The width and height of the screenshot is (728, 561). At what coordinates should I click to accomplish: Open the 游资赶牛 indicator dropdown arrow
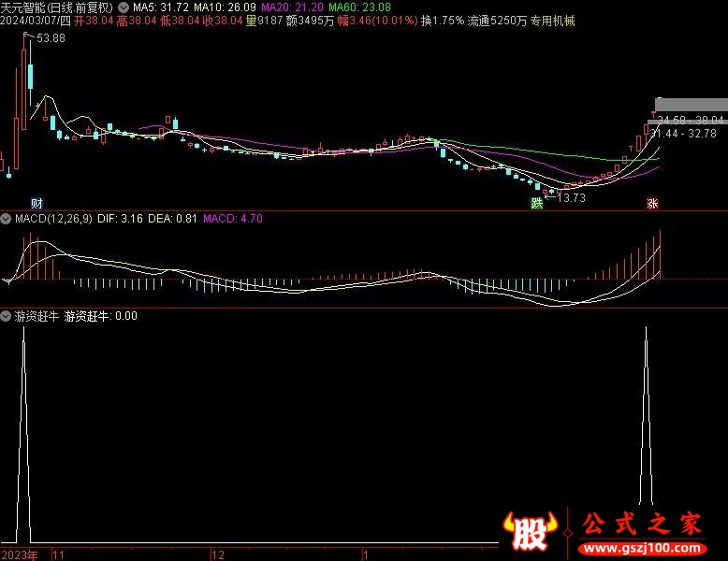coord(7,316)
